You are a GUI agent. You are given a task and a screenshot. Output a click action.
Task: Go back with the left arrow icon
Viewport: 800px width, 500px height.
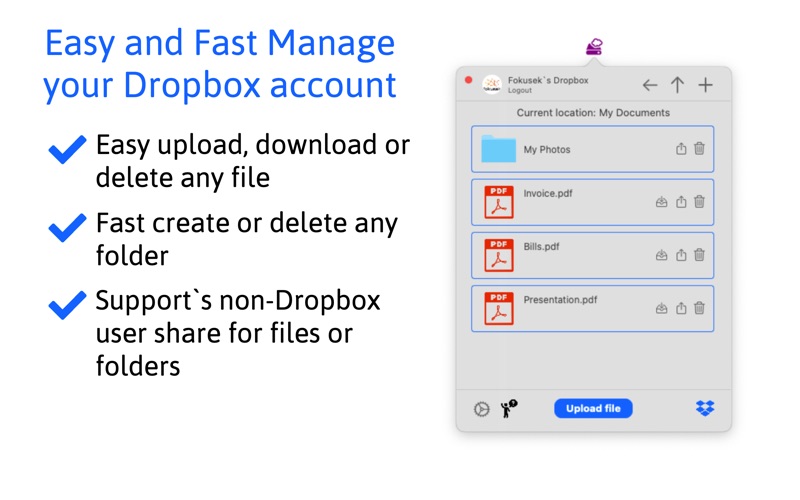649,85
